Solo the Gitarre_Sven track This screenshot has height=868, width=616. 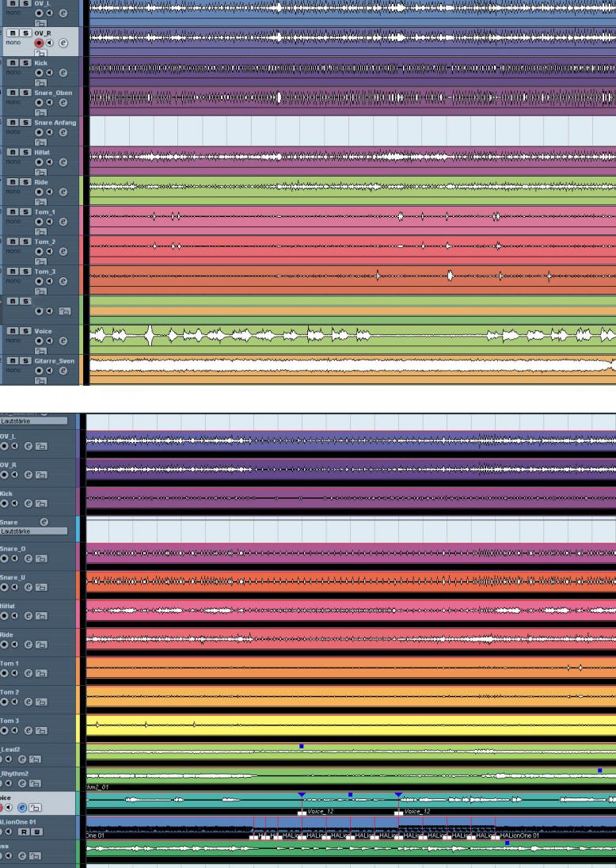[x=25, y=361]
